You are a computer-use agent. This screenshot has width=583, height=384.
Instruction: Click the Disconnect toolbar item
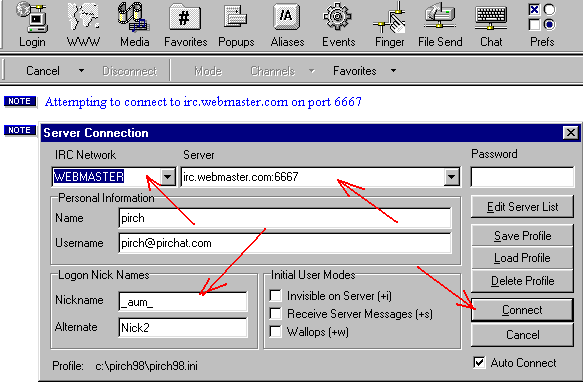click(x=130, y=71)
